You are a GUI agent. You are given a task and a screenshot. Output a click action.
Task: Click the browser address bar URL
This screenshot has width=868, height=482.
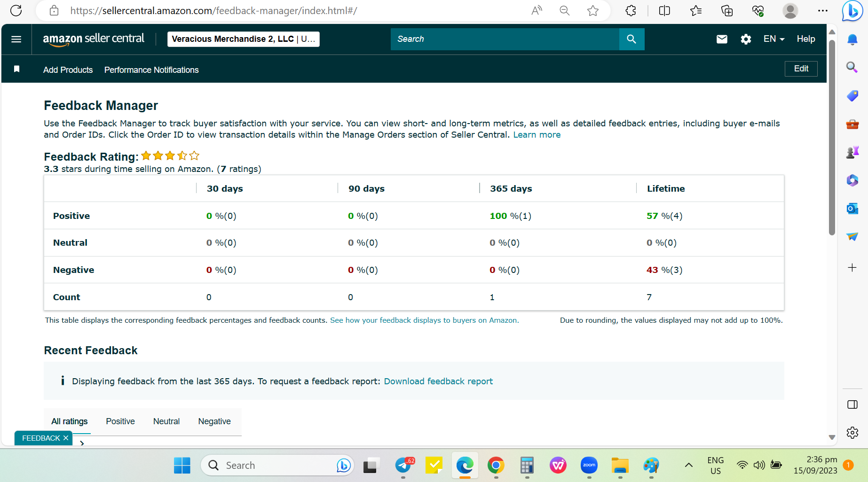pos(214,10)
